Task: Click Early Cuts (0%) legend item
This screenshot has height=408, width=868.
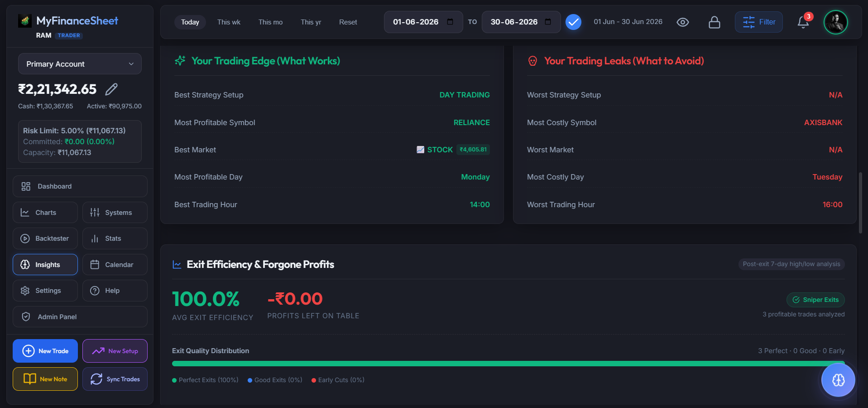Action: coord(338,380)
